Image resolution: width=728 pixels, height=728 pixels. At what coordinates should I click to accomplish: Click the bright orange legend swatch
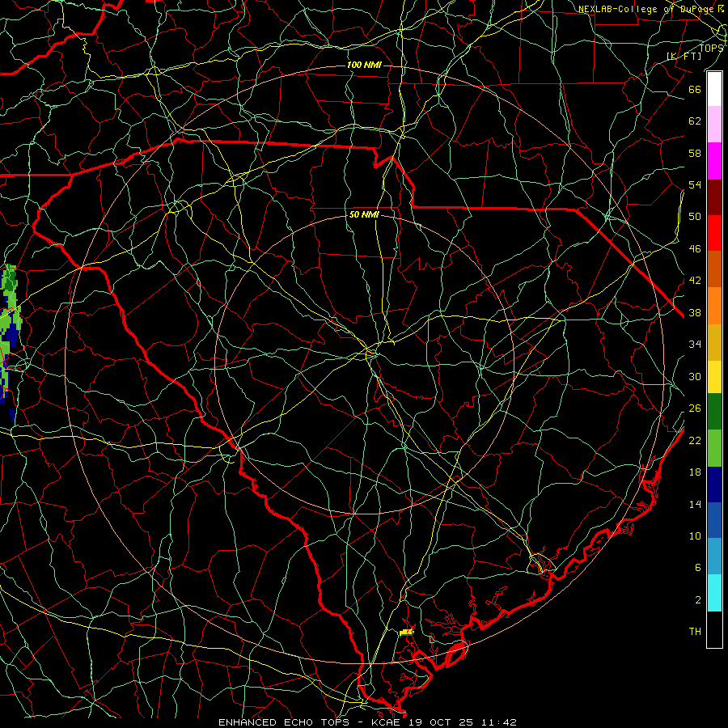click(x=714, y=306)
